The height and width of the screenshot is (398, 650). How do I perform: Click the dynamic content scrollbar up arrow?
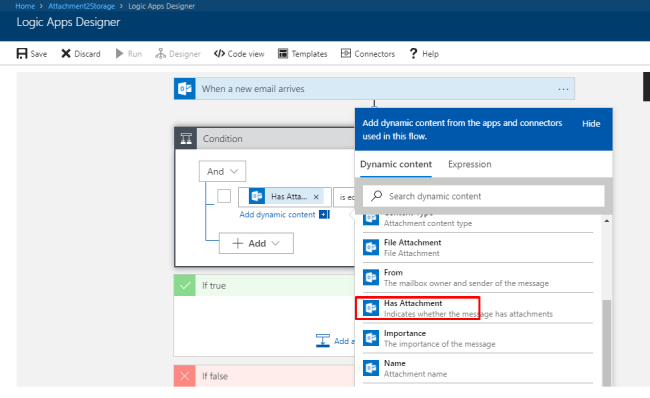(606, 221)
